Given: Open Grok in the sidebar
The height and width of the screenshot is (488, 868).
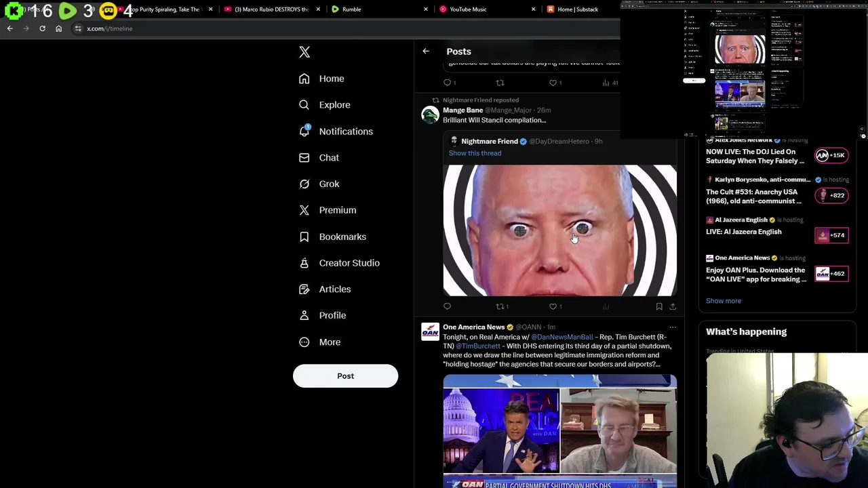Looking at the screenshot, I should 319,184.
